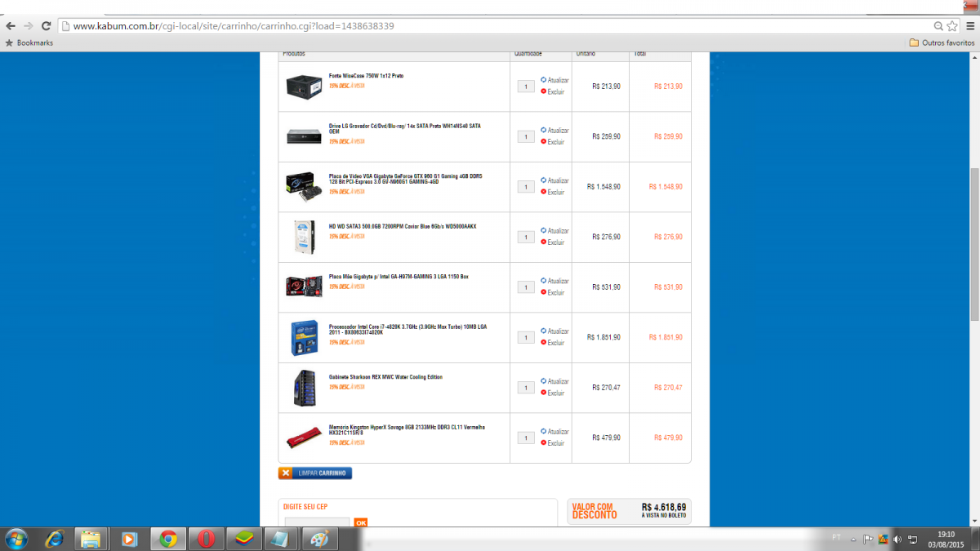The width and height of the screenshot is (980, 551).
Task: Click the Limpar Carrinho button
Action: (315, 473)
